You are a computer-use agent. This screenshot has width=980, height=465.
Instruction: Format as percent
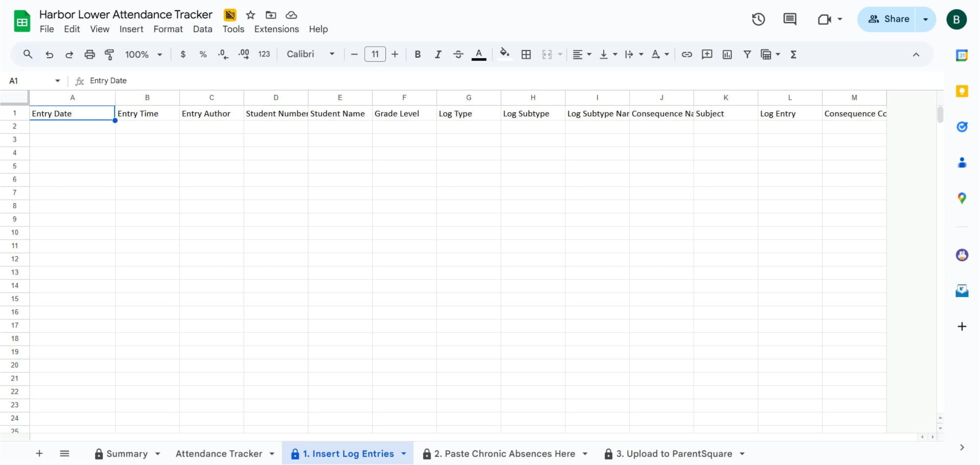(203, 54)
